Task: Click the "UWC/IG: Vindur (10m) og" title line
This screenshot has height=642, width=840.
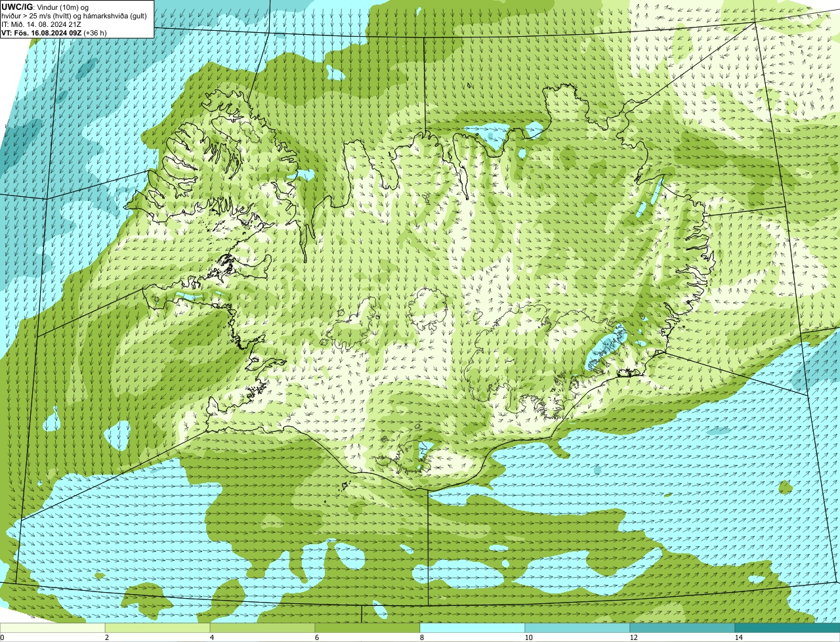Action: coord(45,7)
